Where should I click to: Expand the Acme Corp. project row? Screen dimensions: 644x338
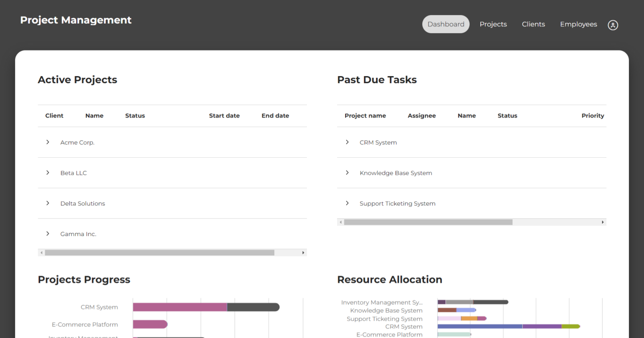(x=48, y=142)
